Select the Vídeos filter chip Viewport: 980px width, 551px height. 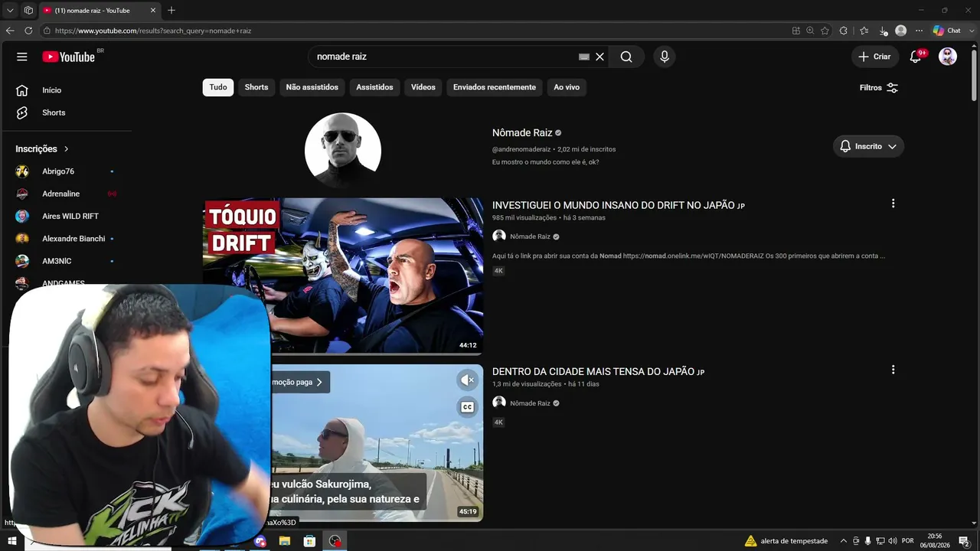[x=423, y=87]
